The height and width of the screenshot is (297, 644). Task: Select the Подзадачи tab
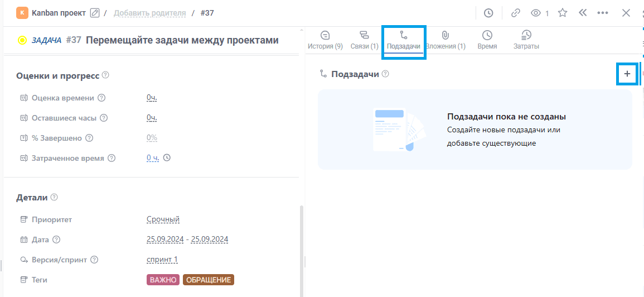404,40
